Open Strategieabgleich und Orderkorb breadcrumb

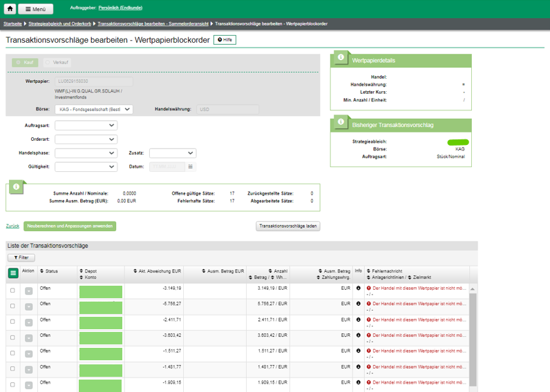coord(59,24)
